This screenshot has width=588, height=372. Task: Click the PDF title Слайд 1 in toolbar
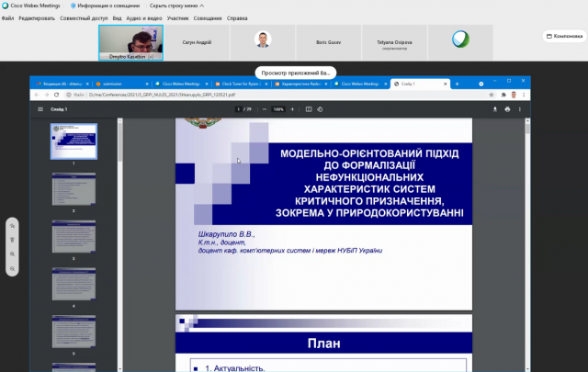59,109
